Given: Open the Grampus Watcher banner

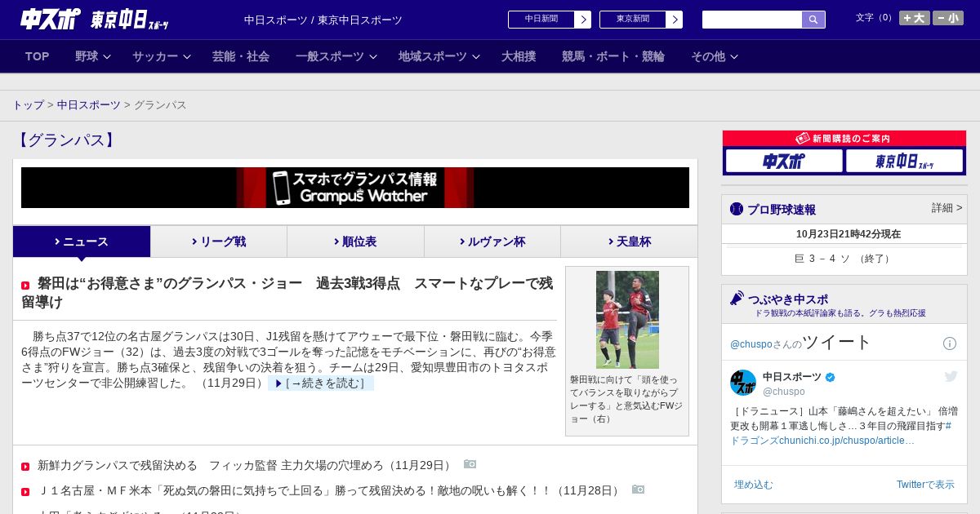Looking at the screenshot, I should pos(355,188).
